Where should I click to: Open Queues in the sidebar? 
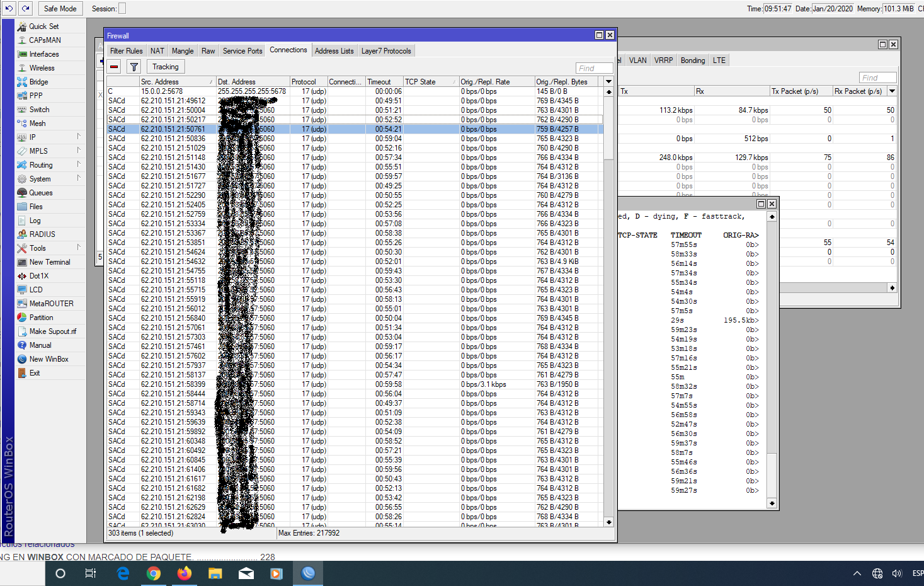pos(40,193)
